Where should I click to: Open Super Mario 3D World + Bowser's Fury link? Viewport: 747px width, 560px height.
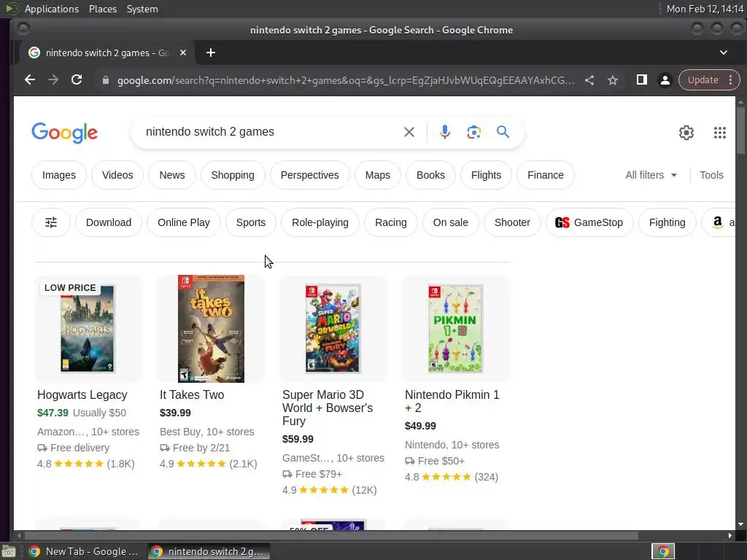pyautogui.click(x=328, y=408)
